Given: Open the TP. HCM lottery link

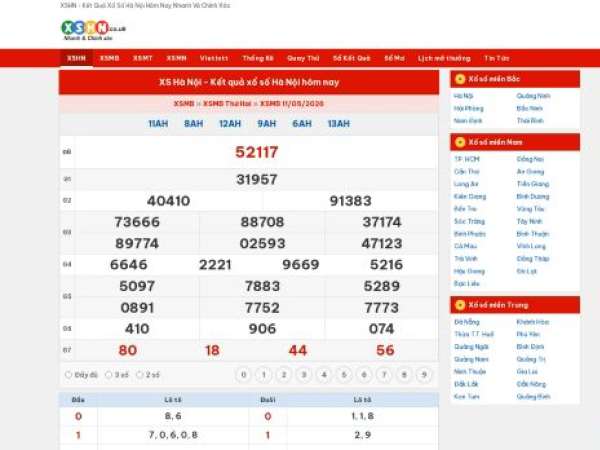Looking at the screenshot, I should point(467,159).
